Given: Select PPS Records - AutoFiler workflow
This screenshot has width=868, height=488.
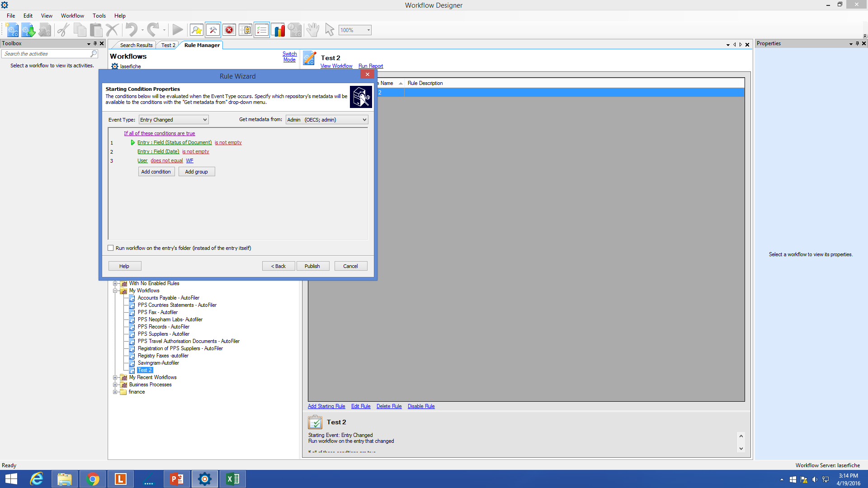Looking at the screenshot, I should (x=163, y=327).
